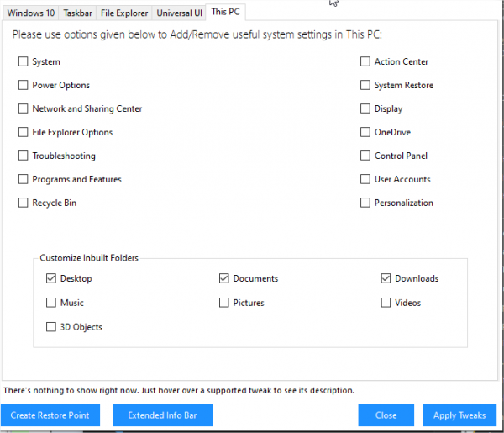Tick the System Restore checkbox
Screen dimensions: 504x433
click(x=365, y=86)
